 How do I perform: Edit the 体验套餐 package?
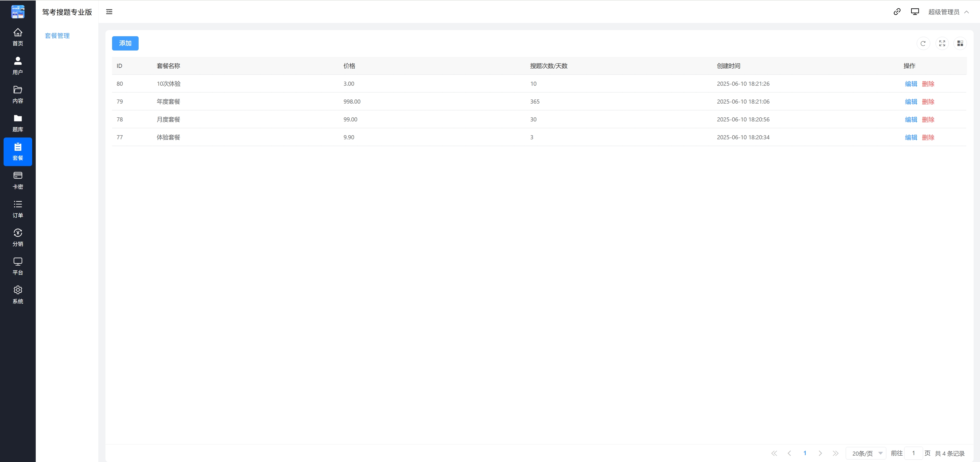point(911,137)
